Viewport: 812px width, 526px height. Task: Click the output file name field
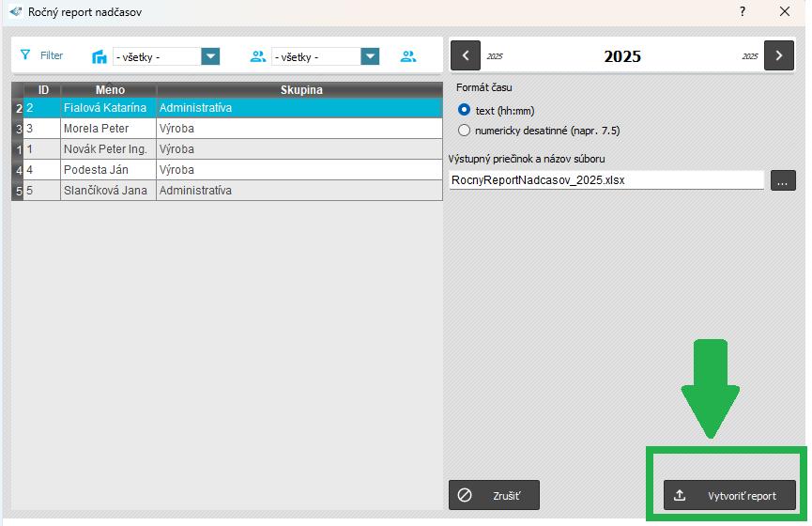[606, 179]
